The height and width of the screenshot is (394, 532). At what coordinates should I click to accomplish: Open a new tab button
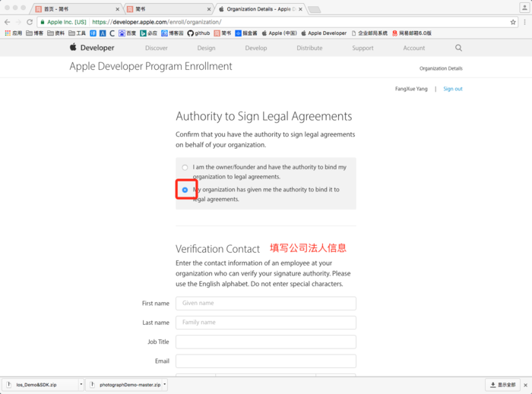point(315,9)
